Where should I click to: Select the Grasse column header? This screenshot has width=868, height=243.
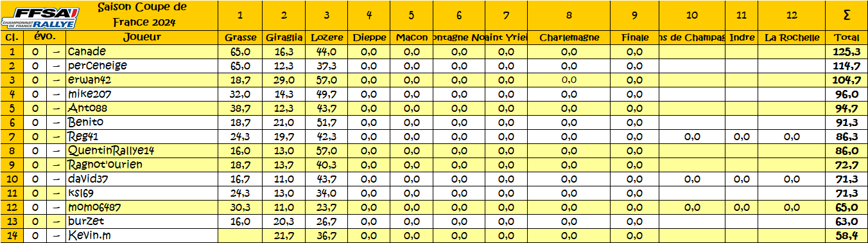coord(241,38)
